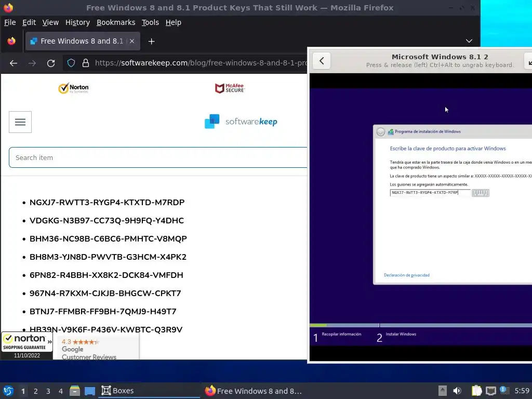The width and height of the screenshot is (532, 399).
Task: Click the Firefox forward arrow button
Action: point(32,63)
